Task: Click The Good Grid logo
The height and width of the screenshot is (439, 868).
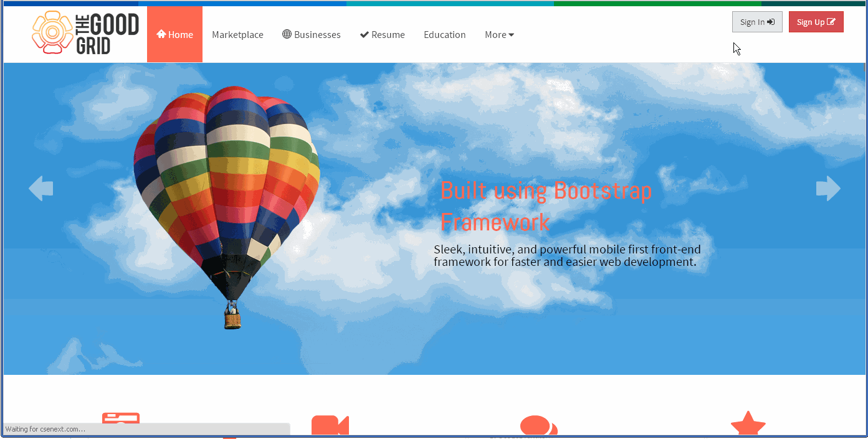Action: pos(85,32)
